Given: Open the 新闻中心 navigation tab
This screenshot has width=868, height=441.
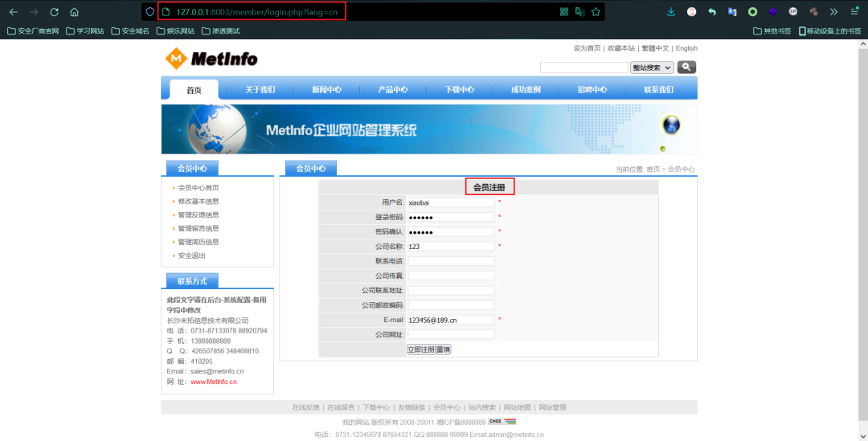Looking at the screenshot, I should coord(326,90).
